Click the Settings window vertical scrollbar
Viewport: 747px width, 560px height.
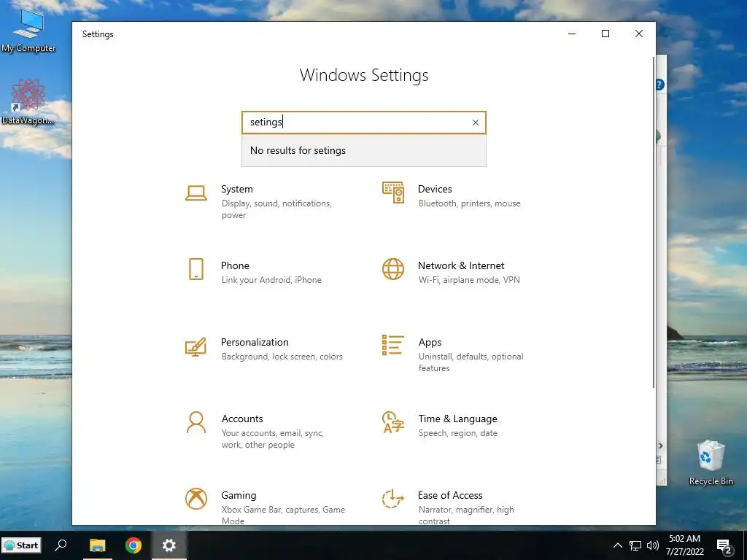point(654,222)
